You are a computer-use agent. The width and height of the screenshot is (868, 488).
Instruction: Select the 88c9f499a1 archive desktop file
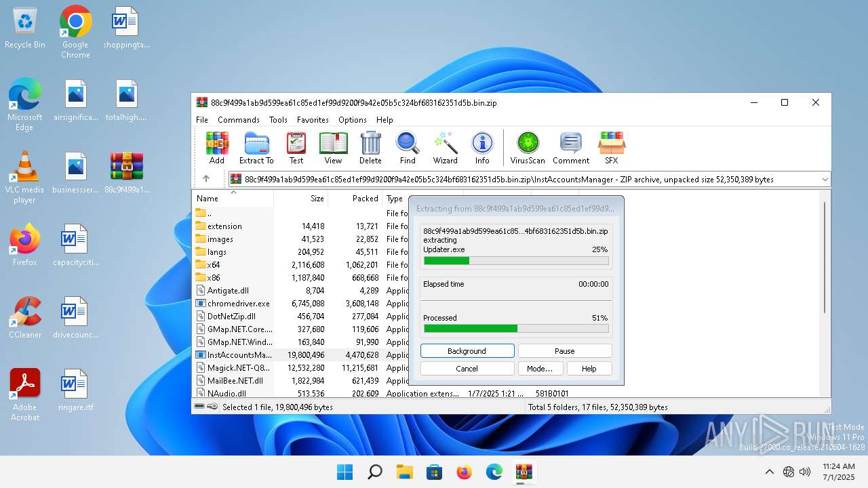tap(127, 173)
